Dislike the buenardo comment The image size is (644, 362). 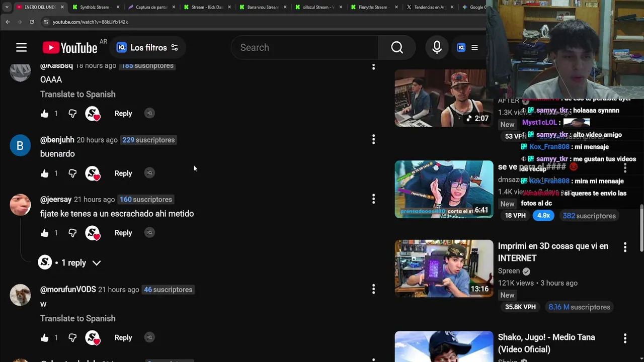[72, 173]
